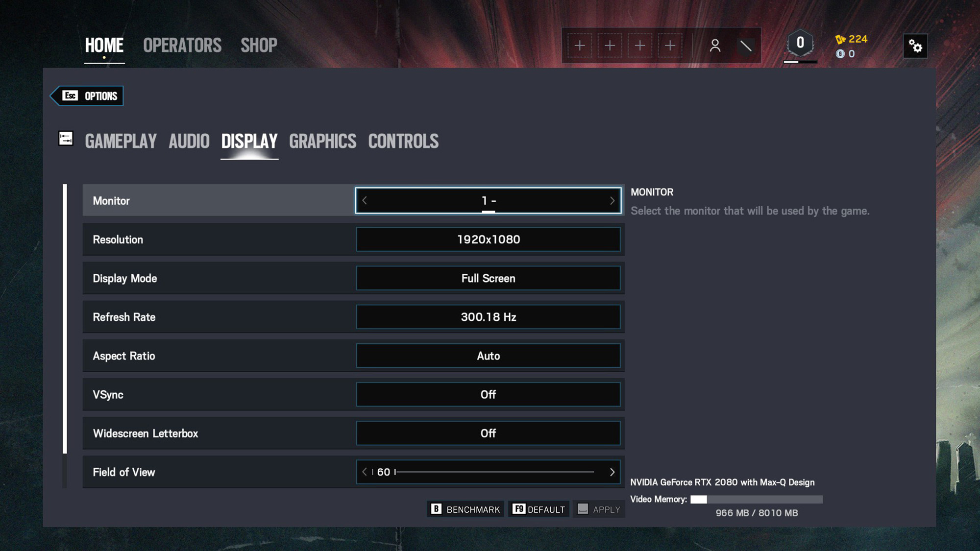Click the monitor selection right arrow
980x551 pixels.
click(612, 200)
